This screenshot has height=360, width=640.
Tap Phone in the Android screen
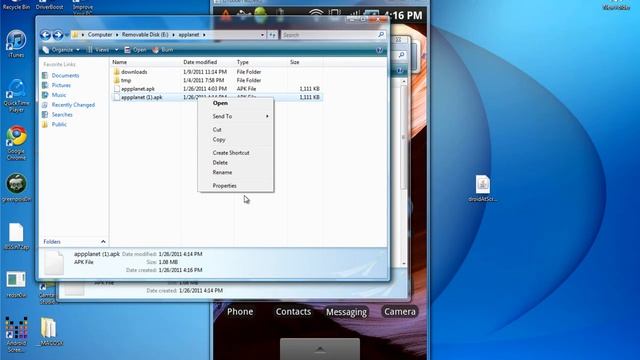[240, 312]
